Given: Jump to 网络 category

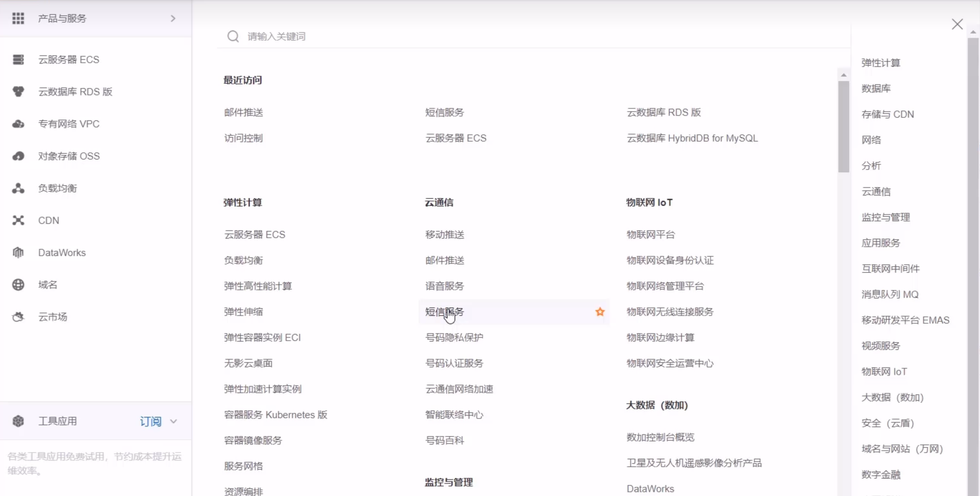Looking at the screenshot, I should pyautogui.click(x=871, y=140).
